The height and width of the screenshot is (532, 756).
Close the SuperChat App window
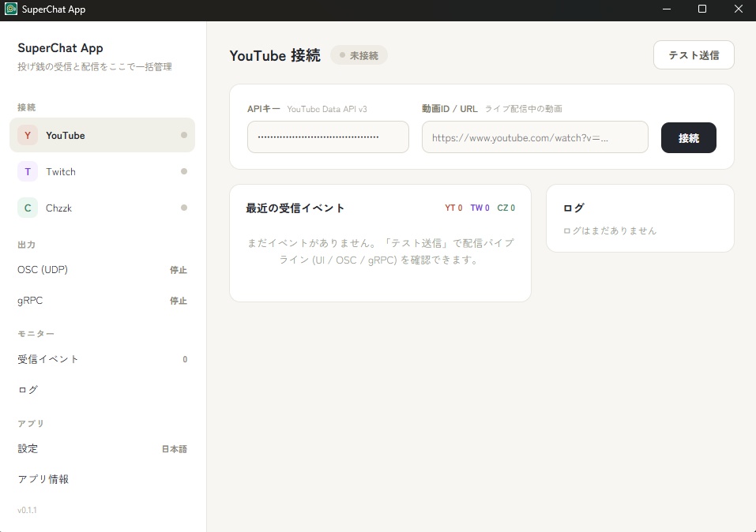[738, 9]
